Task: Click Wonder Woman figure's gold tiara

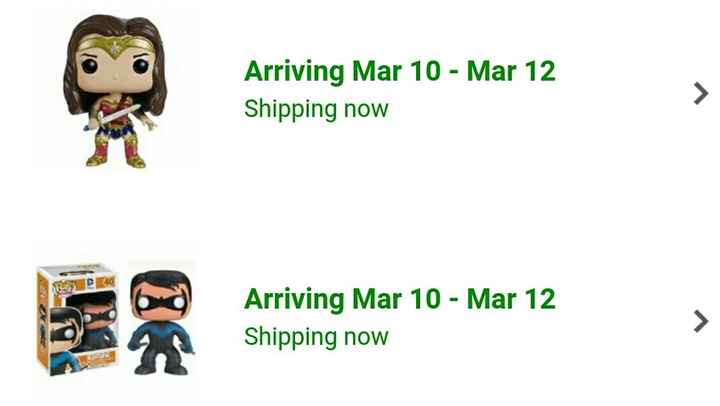Action: (x=114, y=42)
